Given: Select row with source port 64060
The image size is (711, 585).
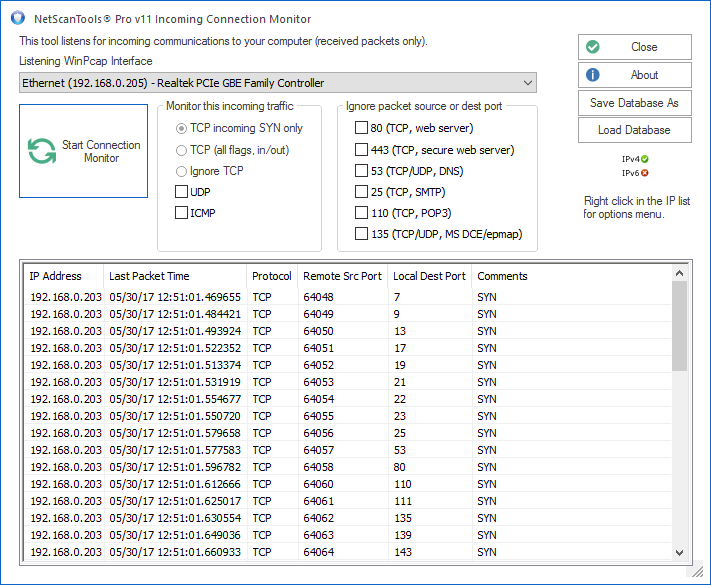Looking at the screenshot, I should [x=347, y=484].
